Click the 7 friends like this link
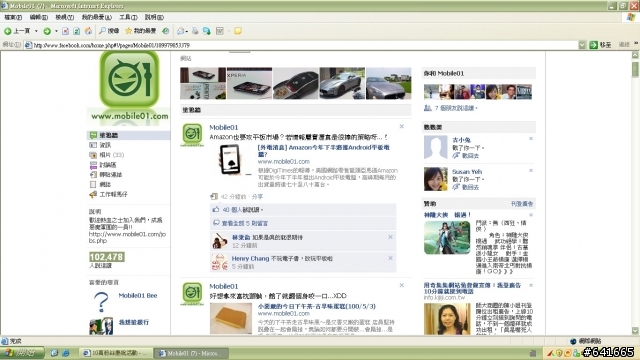 tap(456, 108)
